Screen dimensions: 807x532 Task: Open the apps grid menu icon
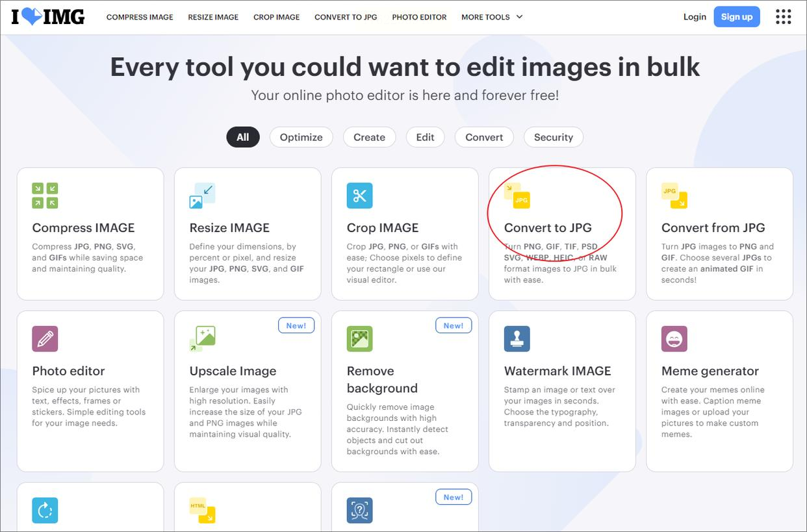[x=783, y=17]
